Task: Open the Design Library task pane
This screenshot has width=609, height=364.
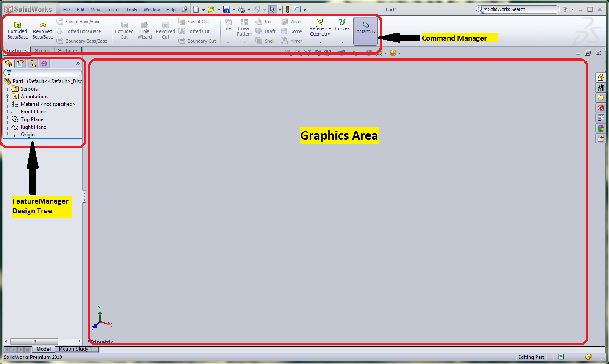Action: pyautogui.click(x=601, y=88)
